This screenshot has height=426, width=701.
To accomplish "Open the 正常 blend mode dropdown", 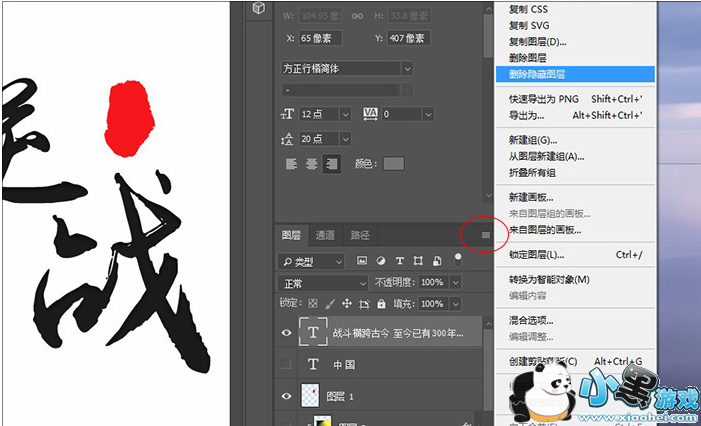I will (323, 283).
